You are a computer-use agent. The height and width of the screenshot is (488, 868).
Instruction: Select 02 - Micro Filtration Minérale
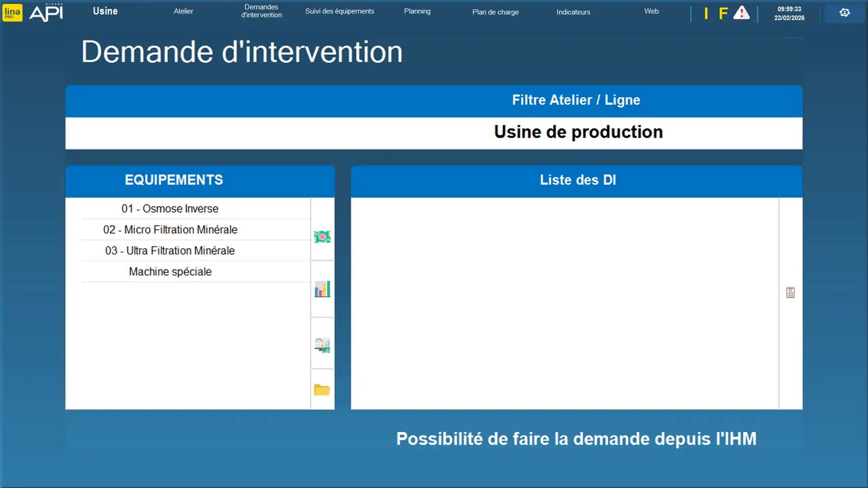[x=170, y=230]
